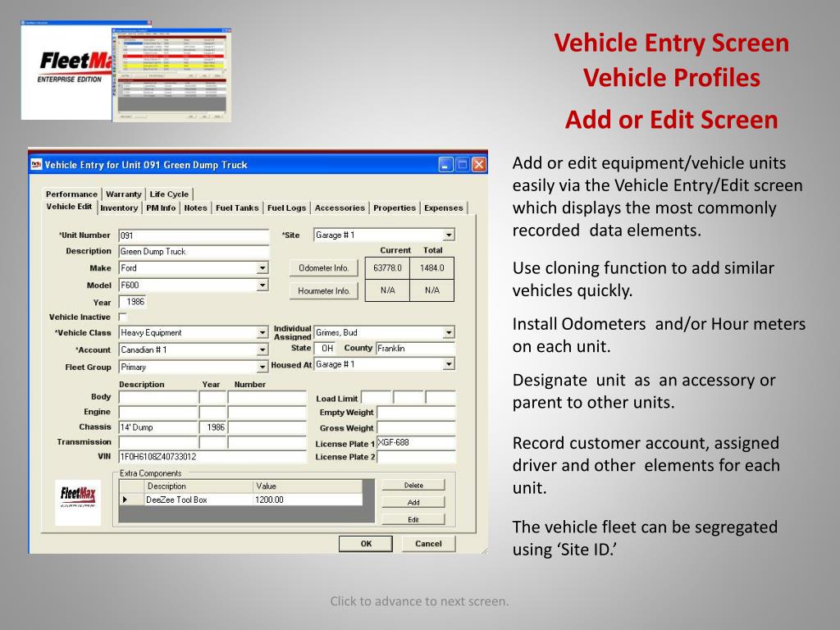
Task: Click License Plate 1 field XGF-688
Action: pyautogui.click(x=416, y=442)
